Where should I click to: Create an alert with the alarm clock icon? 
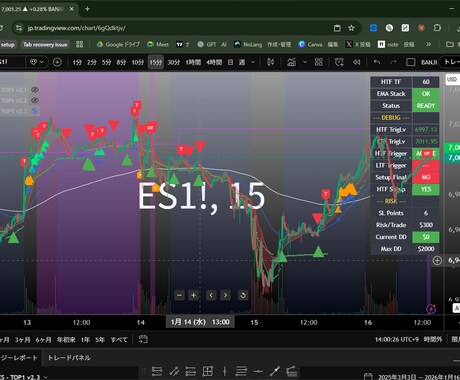(339, 62)
